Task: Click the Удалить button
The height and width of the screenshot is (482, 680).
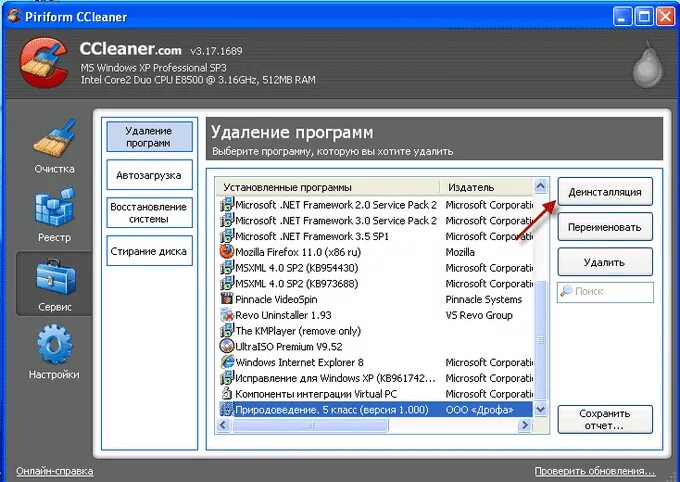Action: 605,262
